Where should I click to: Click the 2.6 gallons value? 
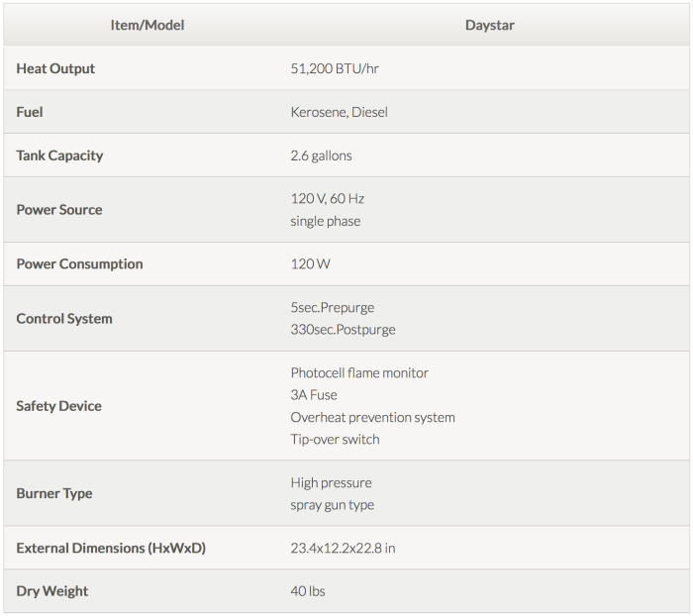(321, 155)
